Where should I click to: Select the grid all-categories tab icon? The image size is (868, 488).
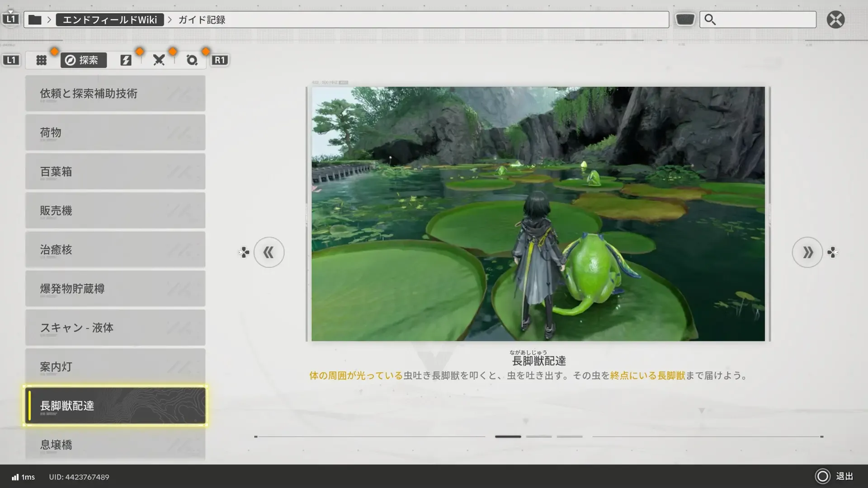[42, 60]
